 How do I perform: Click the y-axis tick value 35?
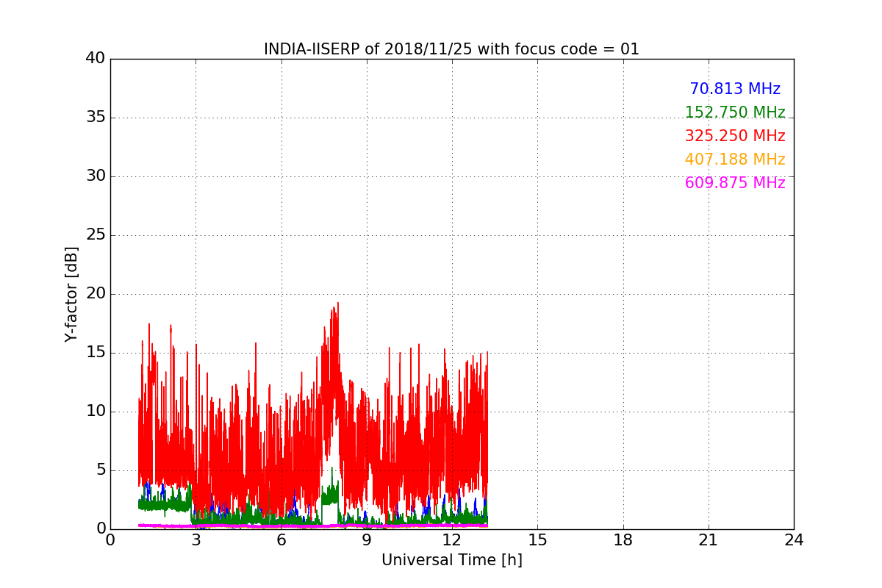point(95,118)
